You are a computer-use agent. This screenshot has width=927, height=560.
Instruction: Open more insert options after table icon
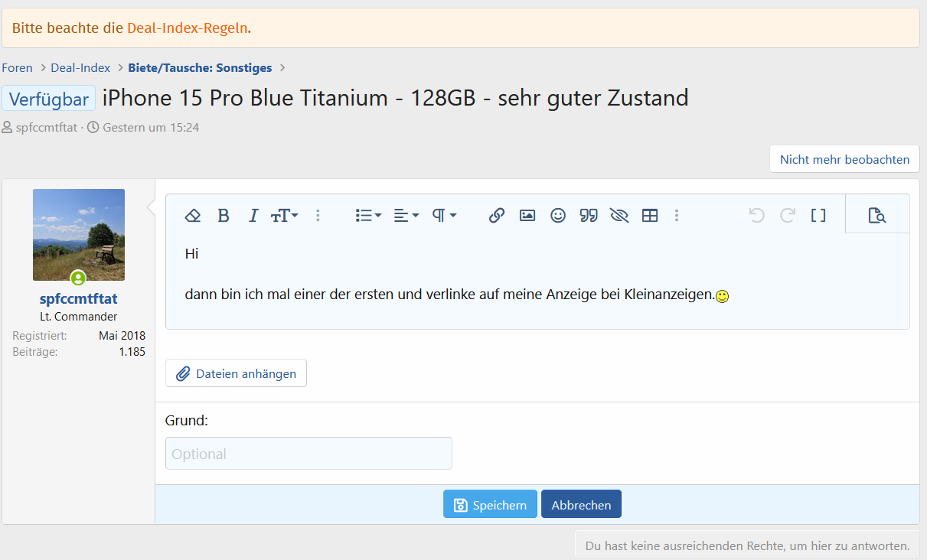[677, 216]
